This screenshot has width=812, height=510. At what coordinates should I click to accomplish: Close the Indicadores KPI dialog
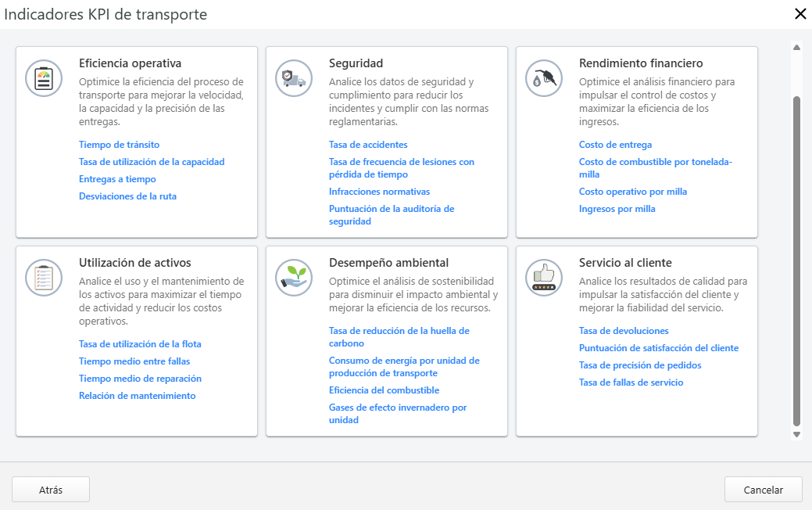tap(799, 14)
